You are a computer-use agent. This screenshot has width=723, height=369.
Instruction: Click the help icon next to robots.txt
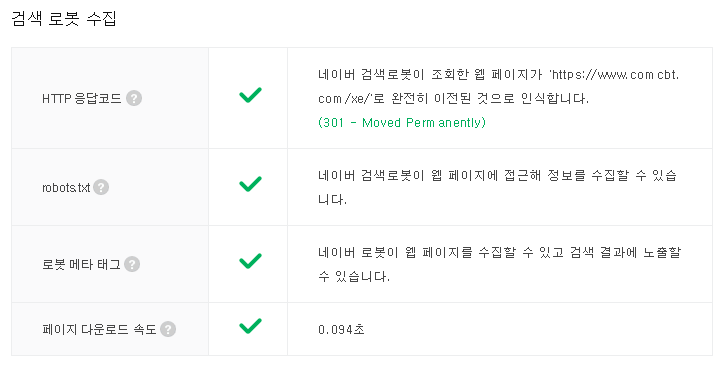(101, 187)
